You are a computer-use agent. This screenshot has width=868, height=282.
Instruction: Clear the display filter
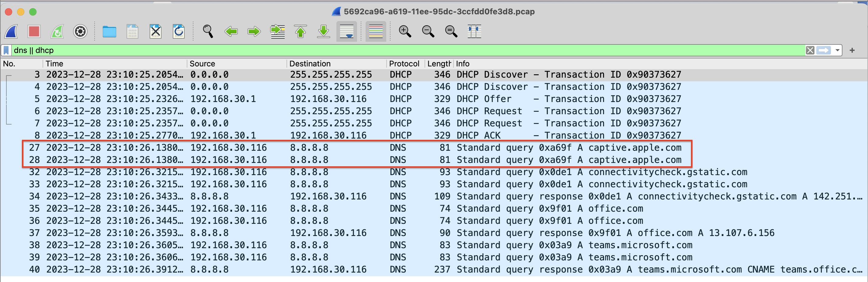[810, 50]
